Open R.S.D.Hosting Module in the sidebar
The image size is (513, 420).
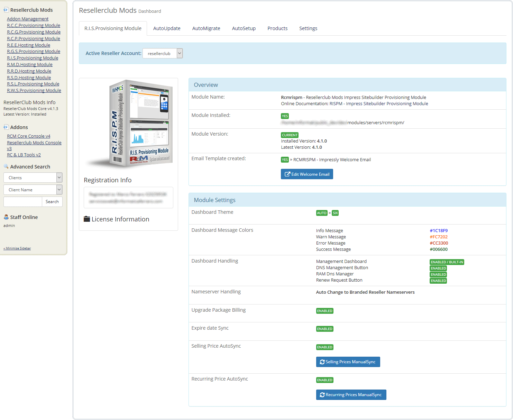pyautogui.click(x=29, y=78)
